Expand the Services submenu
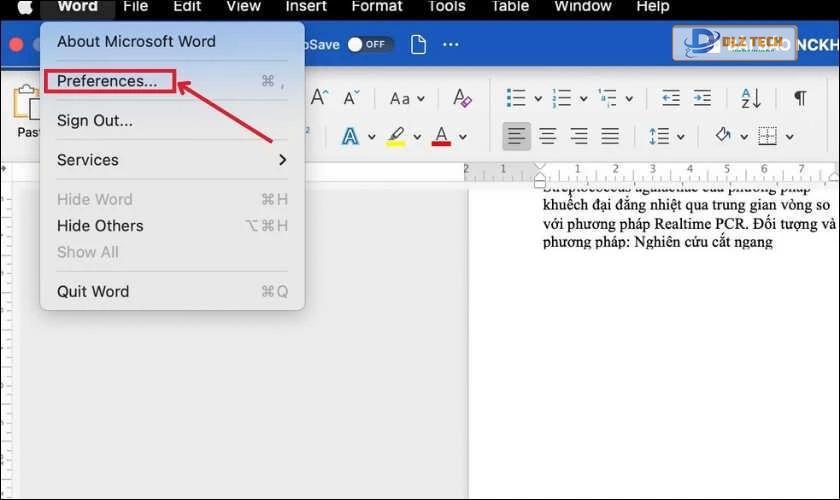840x500 pixels. pos(172,160)
